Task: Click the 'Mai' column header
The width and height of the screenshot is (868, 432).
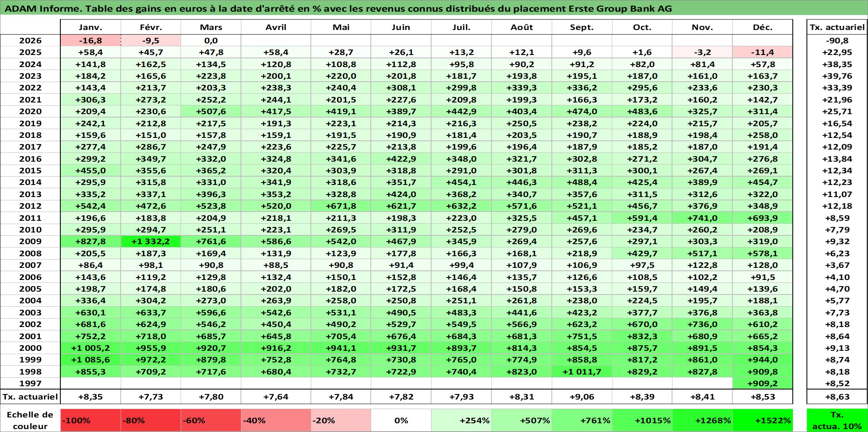Action: 341,27
